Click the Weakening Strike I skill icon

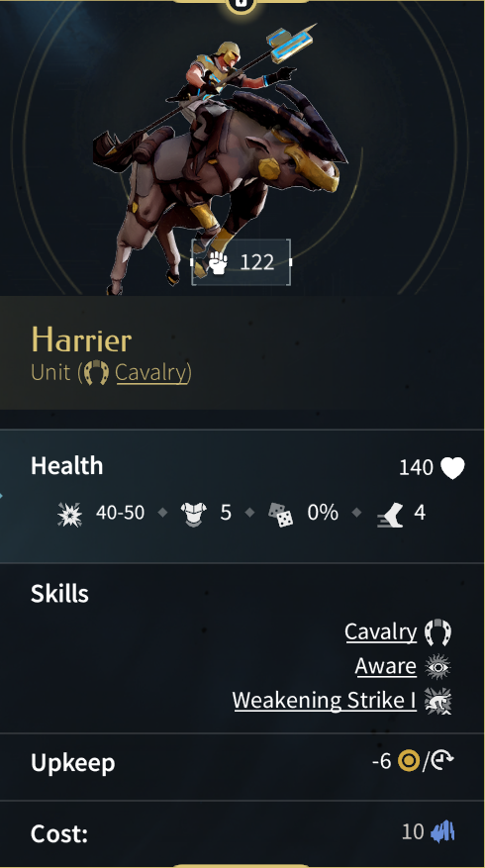[437, 702]
